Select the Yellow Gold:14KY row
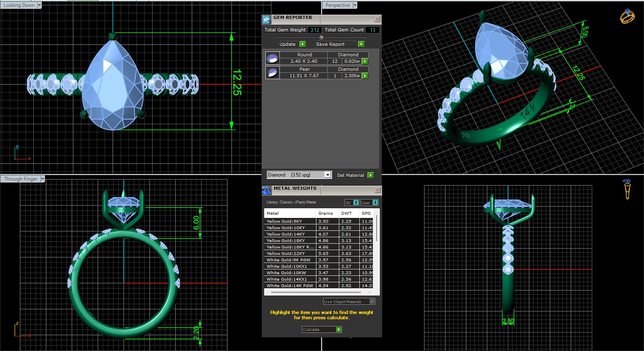 tap(289, 234)
